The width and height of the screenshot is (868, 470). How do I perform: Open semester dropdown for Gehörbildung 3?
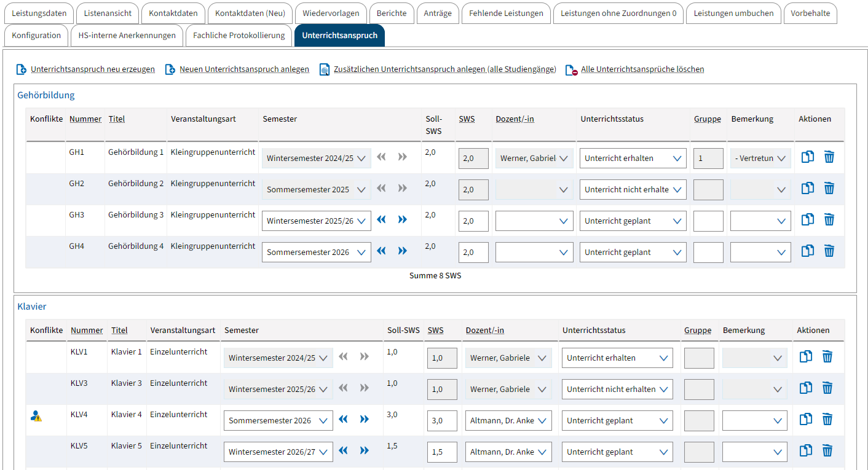pyautogui.click(x=316, y=221)
